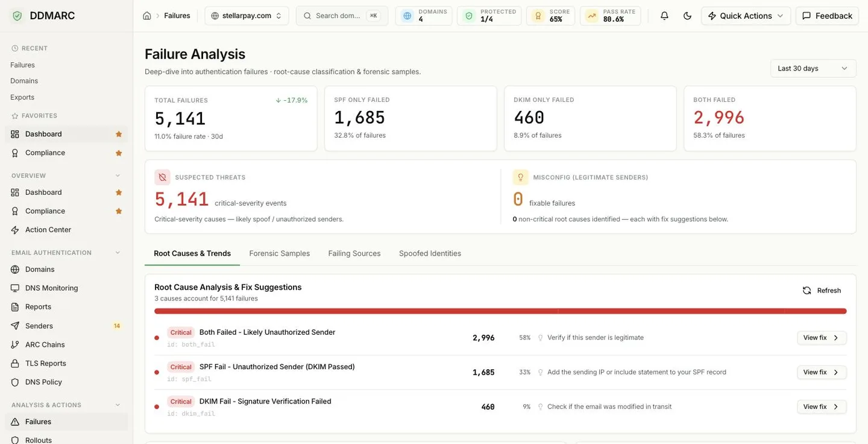Click the Overview Dashboard grid icon

tap(15, 192)
